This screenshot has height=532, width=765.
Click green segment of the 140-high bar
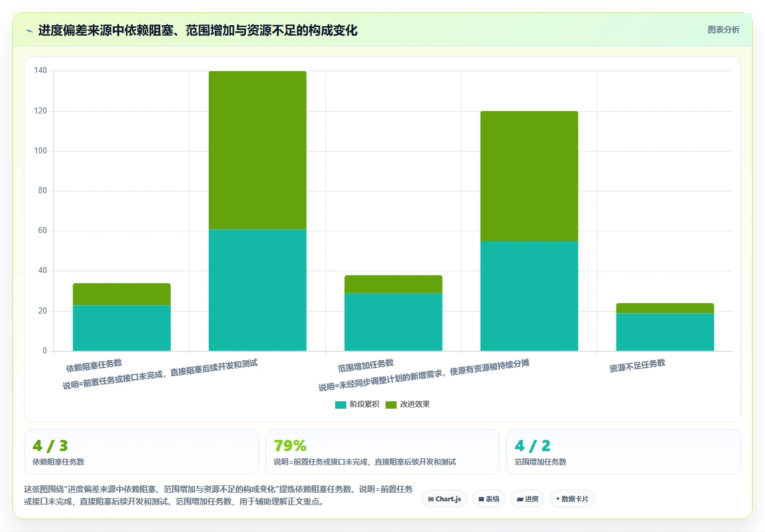257,150
